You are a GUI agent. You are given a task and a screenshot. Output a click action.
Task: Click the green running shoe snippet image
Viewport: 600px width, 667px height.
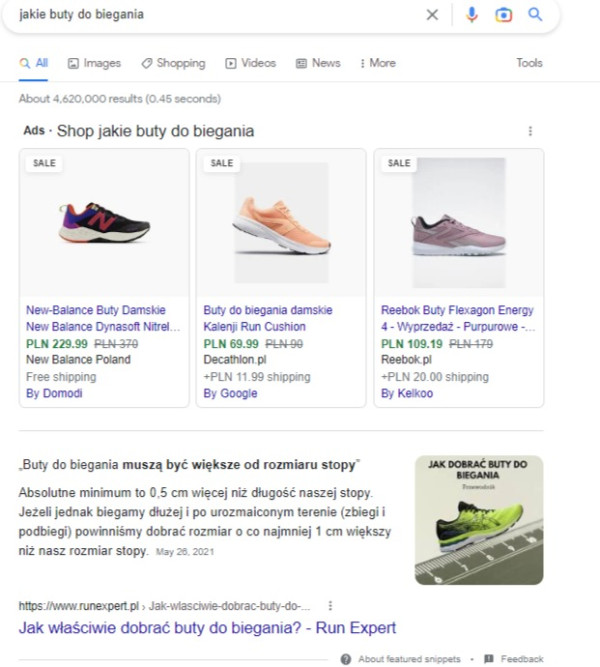[x=479, y=520]
